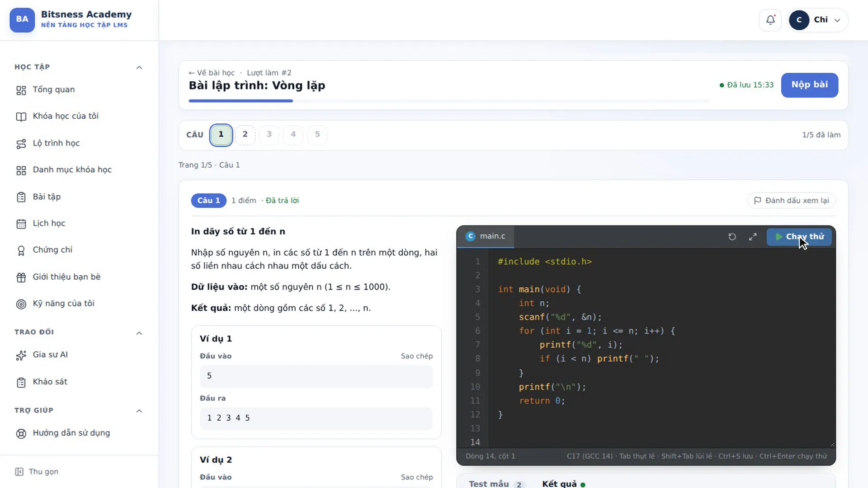Click the Chứng chỉ award icon
The height and width of the screenshot is (488, 868).
click(21, 250)
